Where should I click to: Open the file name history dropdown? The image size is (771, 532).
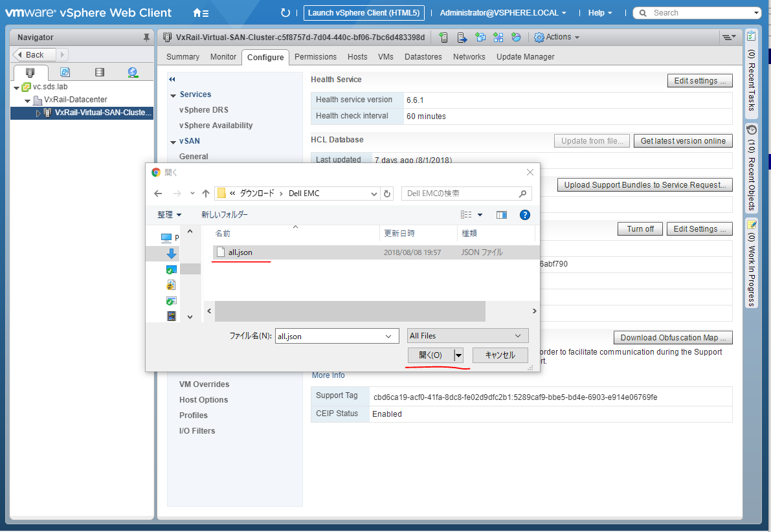pyautogui.click(x=388, y=337)
